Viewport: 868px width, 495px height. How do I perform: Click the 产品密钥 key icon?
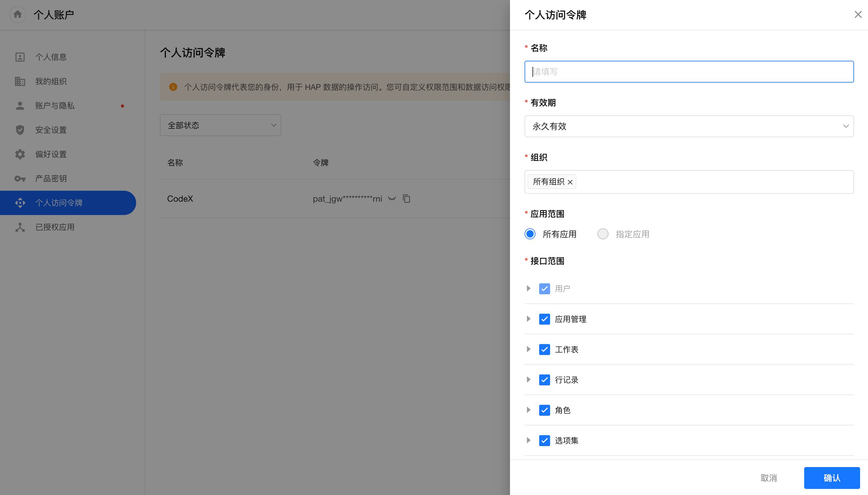pyautogui.click(x=20, y=179)
